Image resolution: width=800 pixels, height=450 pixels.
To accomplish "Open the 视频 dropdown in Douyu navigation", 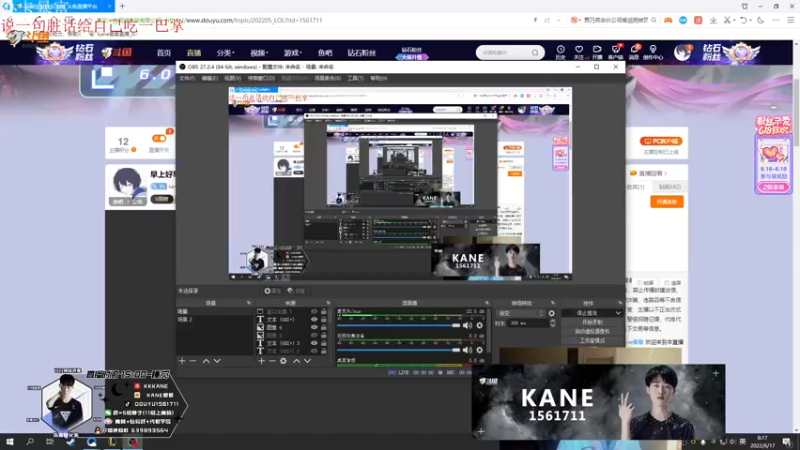I will 259,53.
